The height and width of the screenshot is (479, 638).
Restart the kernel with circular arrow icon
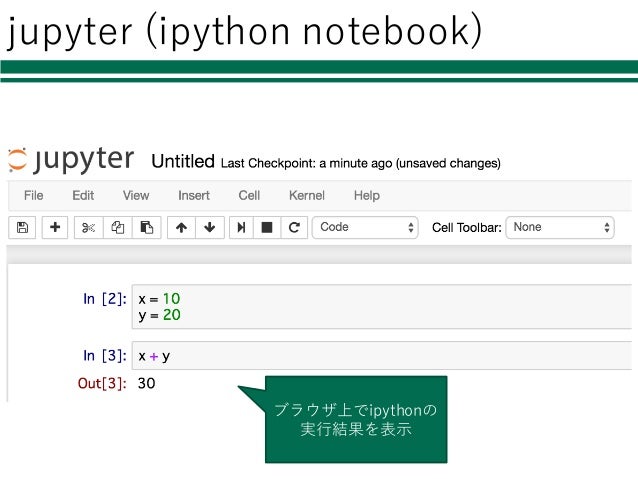(x=294, y=227)
